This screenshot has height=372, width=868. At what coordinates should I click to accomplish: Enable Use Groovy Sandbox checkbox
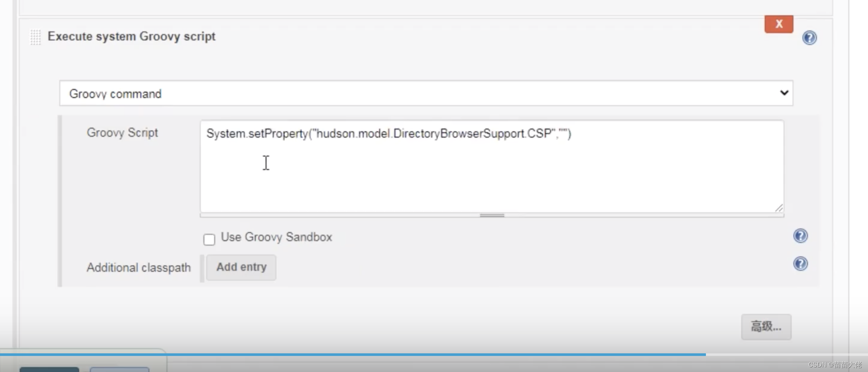(x=209, y=239)
